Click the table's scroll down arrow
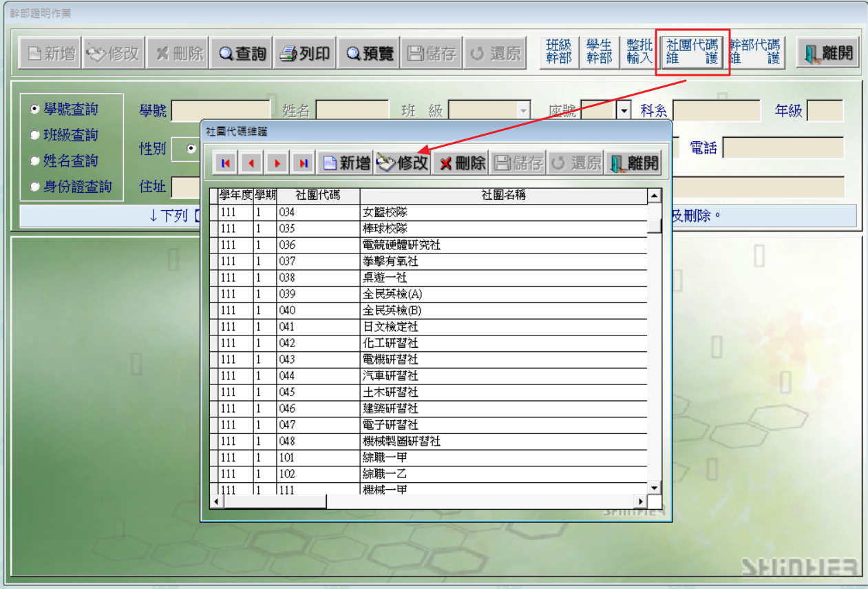 coord(654,487)
